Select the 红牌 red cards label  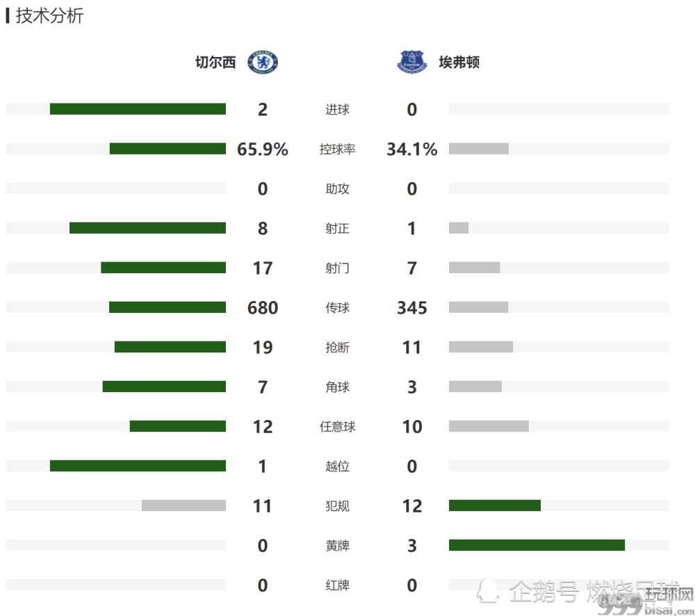click(337, 585)
